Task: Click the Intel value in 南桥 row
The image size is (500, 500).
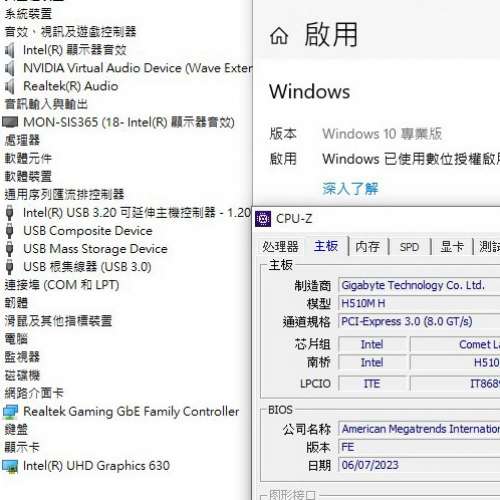Action: pyautogui.click(x=372, y=363)
